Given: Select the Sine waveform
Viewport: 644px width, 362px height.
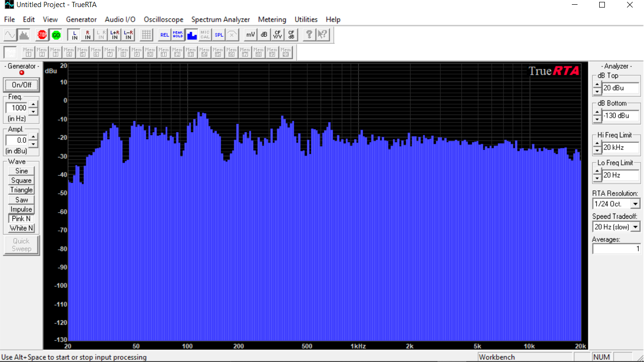Looking at the screenshot, I should pos(21,171).
